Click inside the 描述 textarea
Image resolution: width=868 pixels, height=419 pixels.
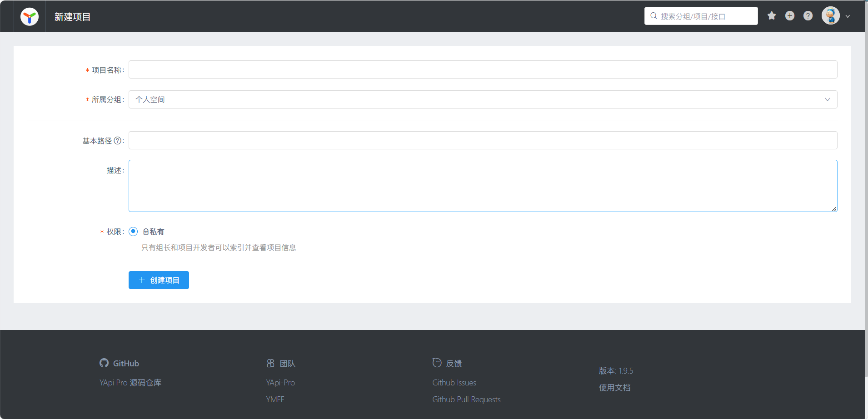point(483,186)
